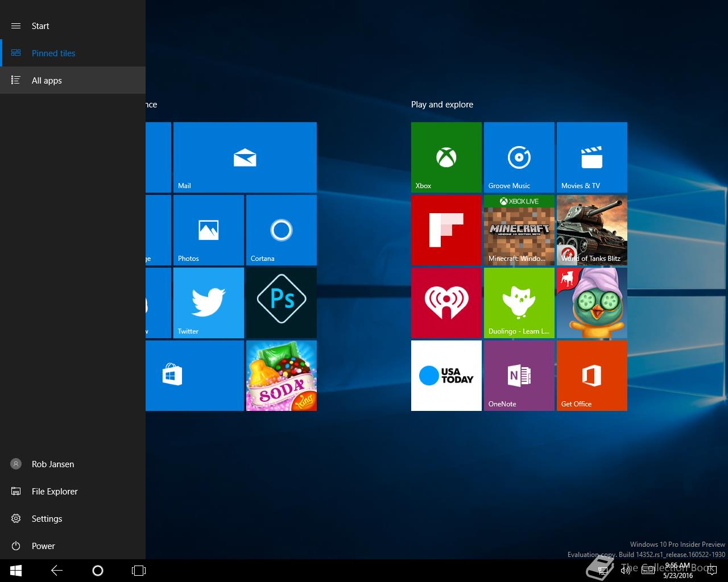Open Settings from Start menu
The image size is (728, 582).
[x=73, y=518]
